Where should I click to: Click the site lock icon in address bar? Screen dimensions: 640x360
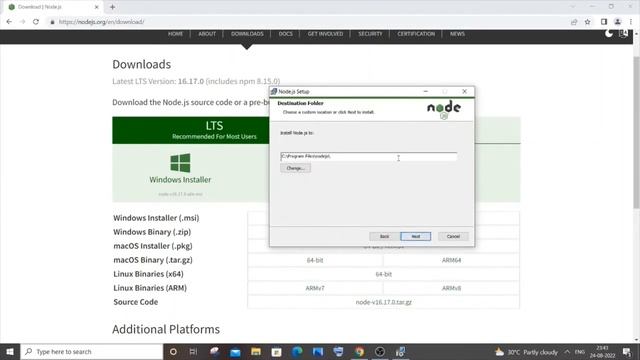click(52, 22)
